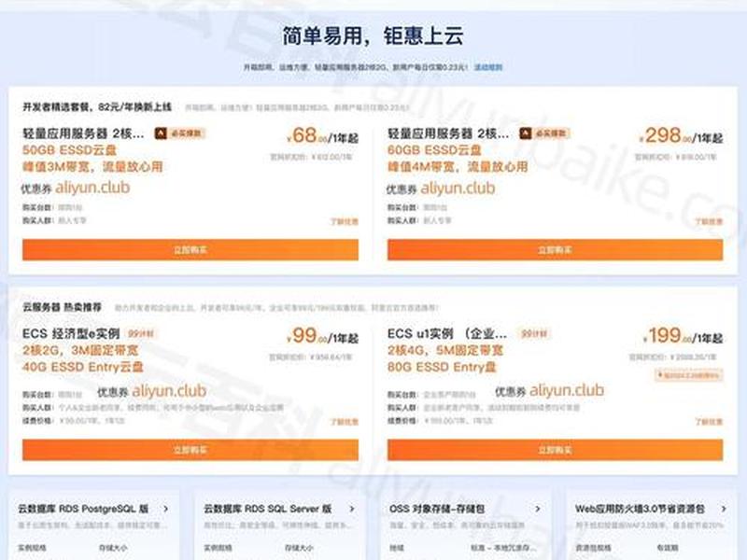Click the 轻量应用服务器 title on the 68元 card
Viewport: 747px width, 560px height.
83,133
